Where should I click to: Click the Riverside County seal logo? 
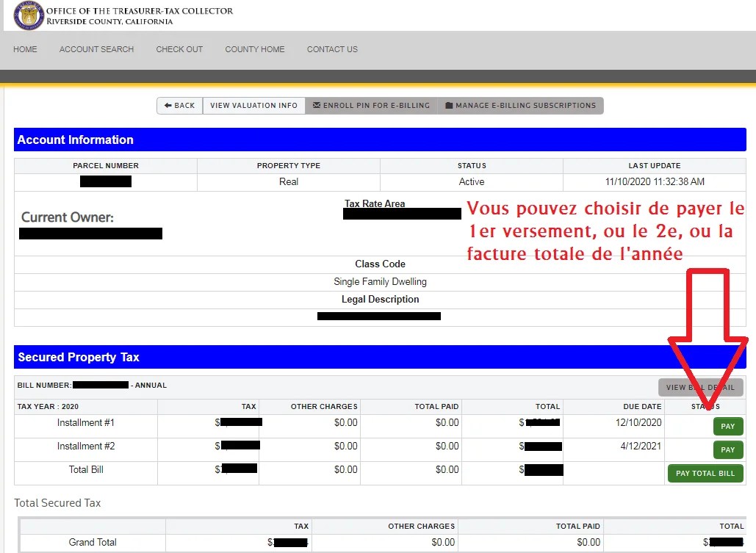coord(28,15)
